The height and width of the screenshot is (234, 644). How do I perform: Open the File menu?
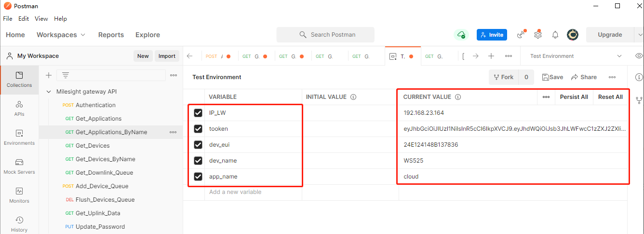(x=8, y=19)
